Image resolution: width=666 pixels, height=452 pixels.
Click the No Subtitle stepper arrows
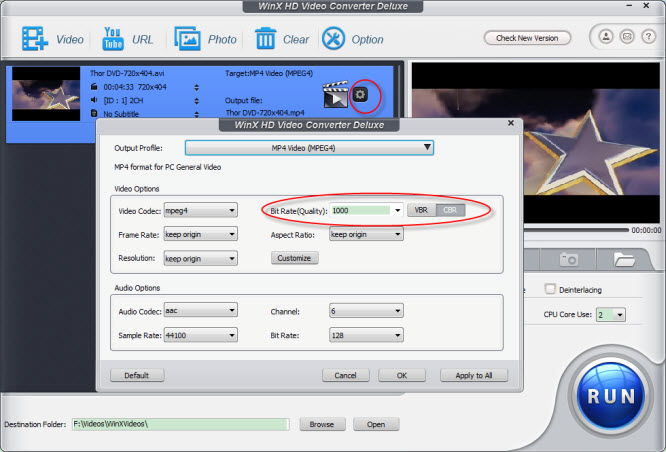(x=196, y=114)
